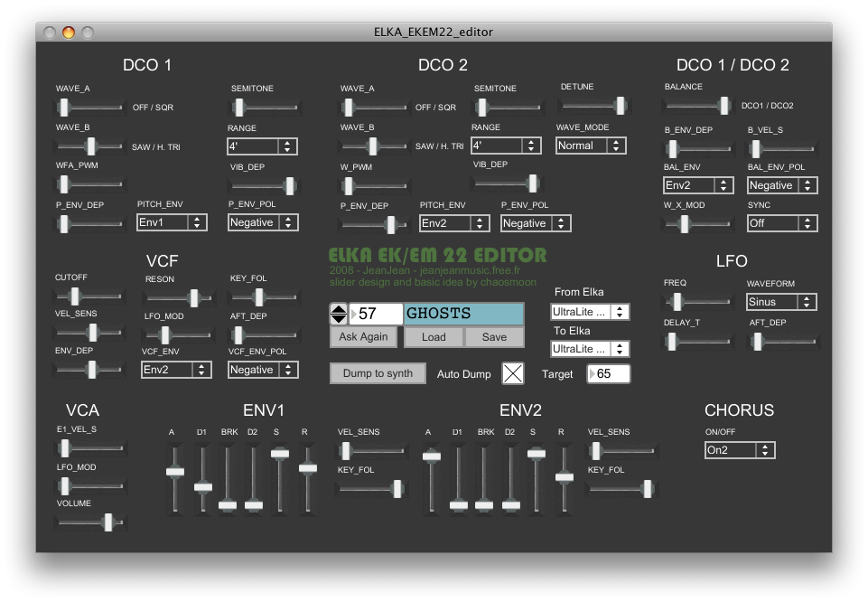Click the ENV1 VEL_SENS slider

(372, 451)
